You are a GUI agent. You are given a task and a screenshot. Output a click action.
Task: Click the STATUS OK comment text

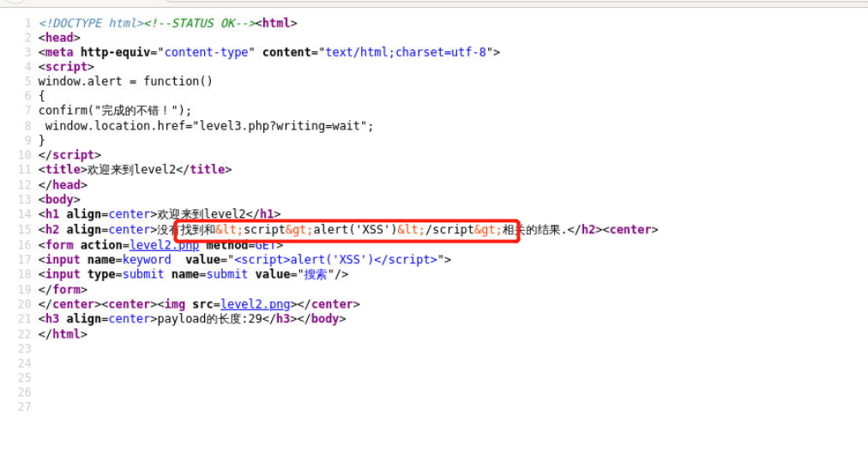[x=200, y=23]
